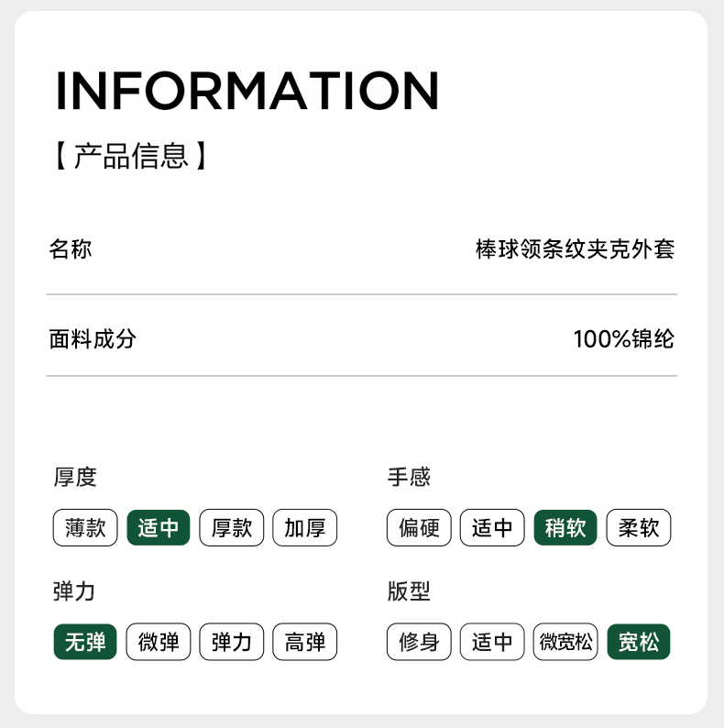The height and width of the screenshot is (728, 724).
Task: Select 偏硬 hand-feel option
Action: point(419,528)
